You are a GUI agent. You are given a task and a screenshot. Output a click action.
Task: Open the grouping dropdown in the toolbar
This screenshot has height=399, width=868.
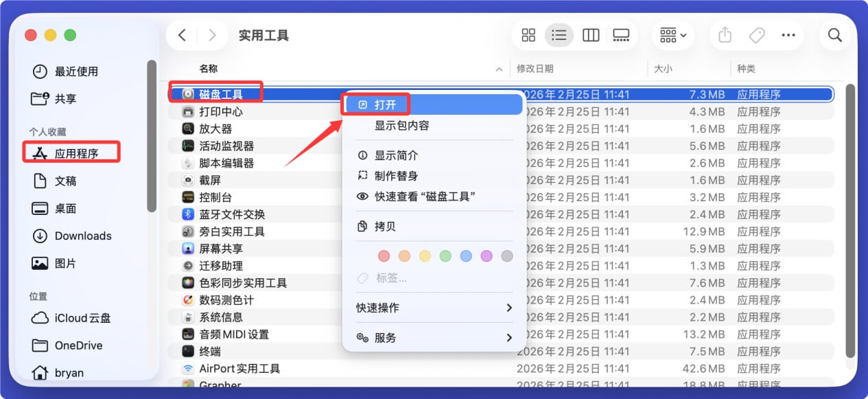pos(672,34)
